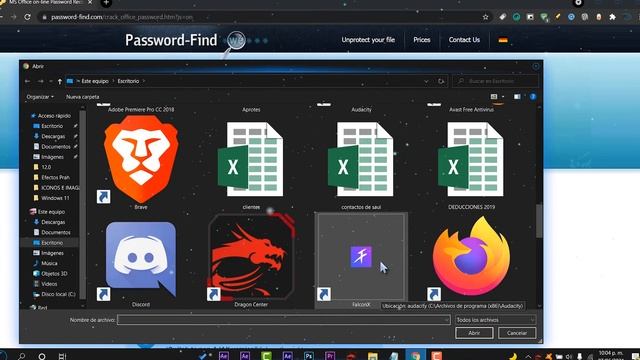This screenshot has height=360, width=640.
Task: Select the clientes Excel file
Action: click(251, 159)
